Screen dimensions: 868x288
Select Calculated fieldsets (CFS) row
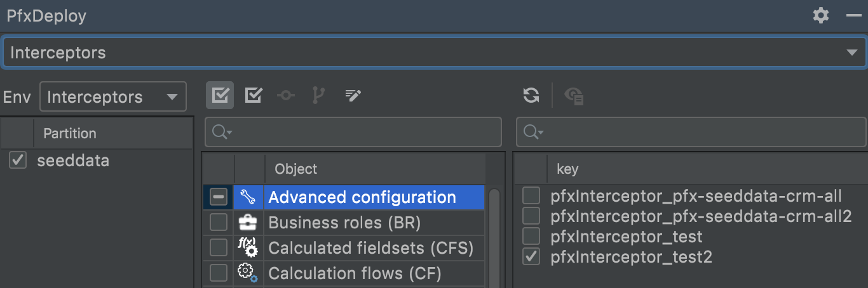click(x=370, y=248)
